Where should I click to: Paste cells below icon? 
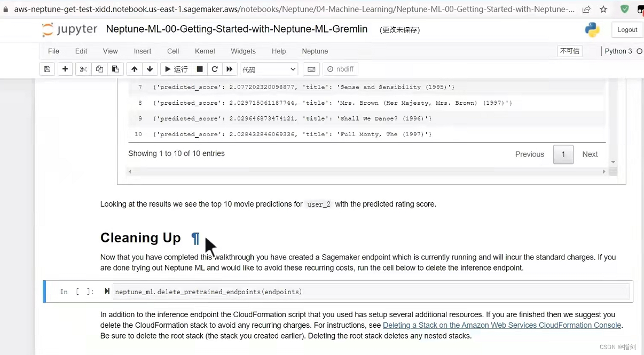(x=115, y=69)
